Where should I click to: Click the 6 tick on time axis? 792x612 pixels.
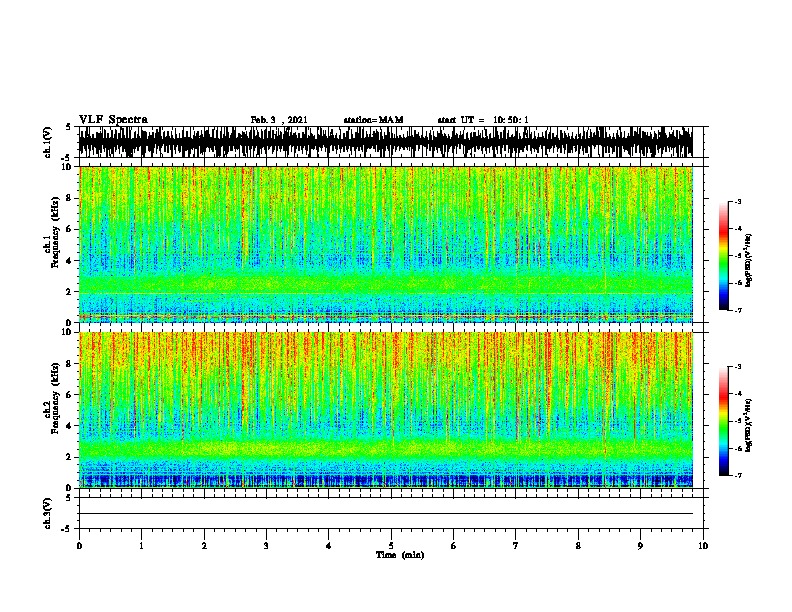(454, 545)
